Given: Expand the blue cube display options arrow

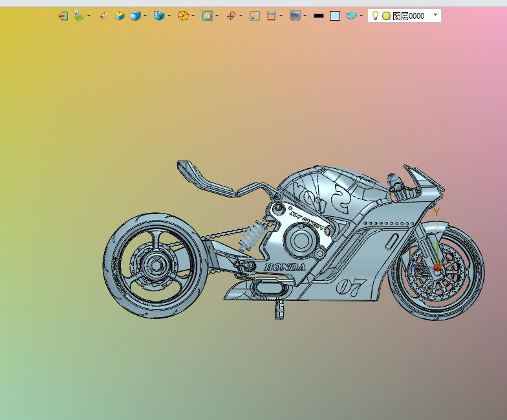Looking at the screenshot, I should point(145,16).
